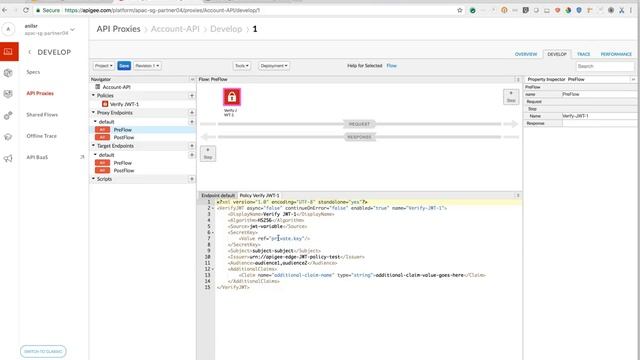This screenshot has width=640, height=360.
Task: Collapse the Scripts tree section
Action: [93, 179]
